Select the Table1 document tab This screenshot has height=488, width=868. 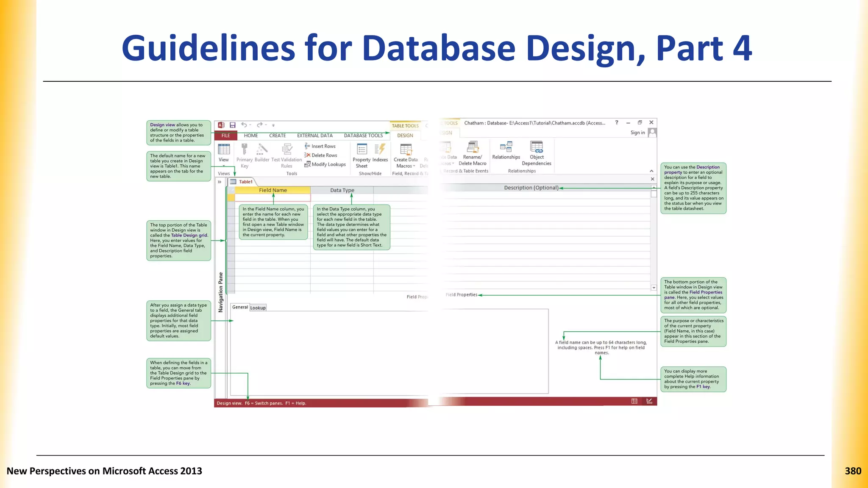click(x=242, y=182)
